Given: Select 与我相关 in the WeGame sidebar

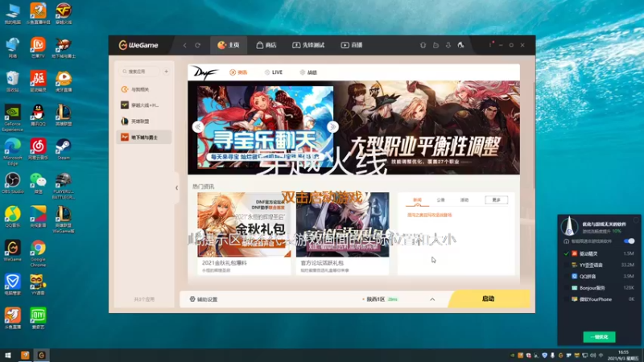Looking at the screenshot, I should (144, 89).
